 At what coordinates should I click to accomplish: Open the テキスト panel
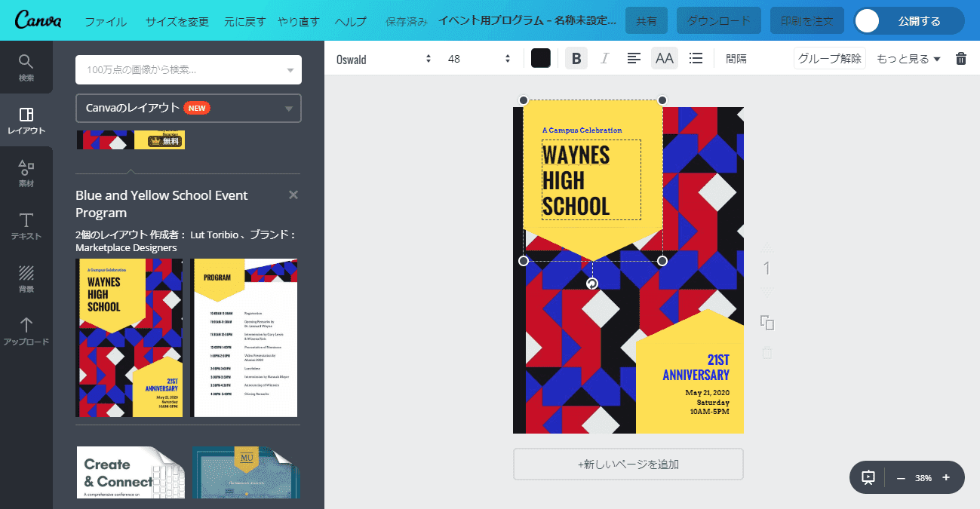[26, 225]
